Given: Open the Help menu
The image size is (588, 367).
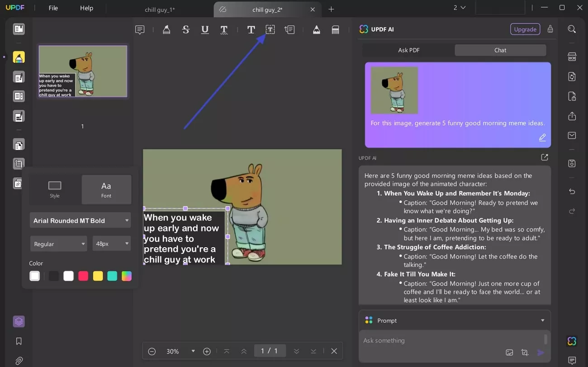Looking at the screenshot, I should [x=86, y=8].
